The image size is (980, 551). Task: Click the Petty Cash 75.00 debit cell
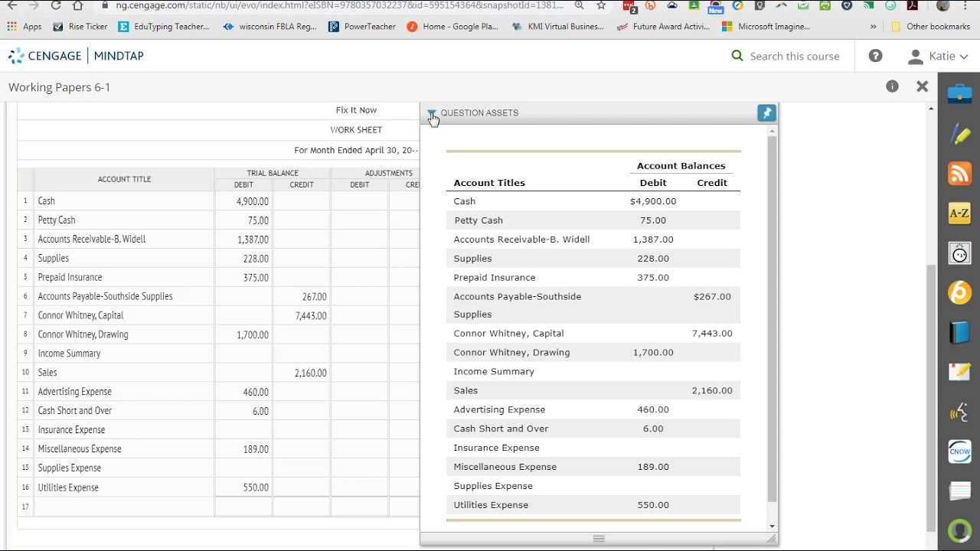point(243,220)
